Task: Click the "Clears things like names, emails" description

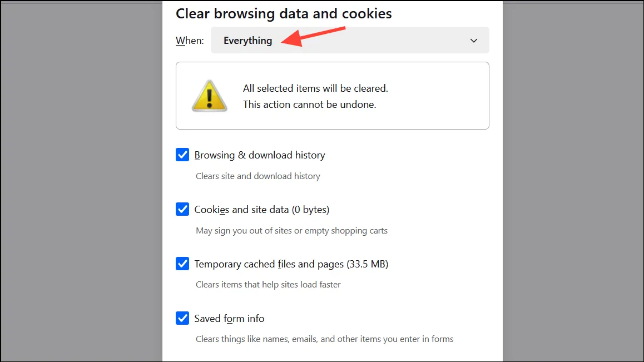Action: [x=324, y=339]
